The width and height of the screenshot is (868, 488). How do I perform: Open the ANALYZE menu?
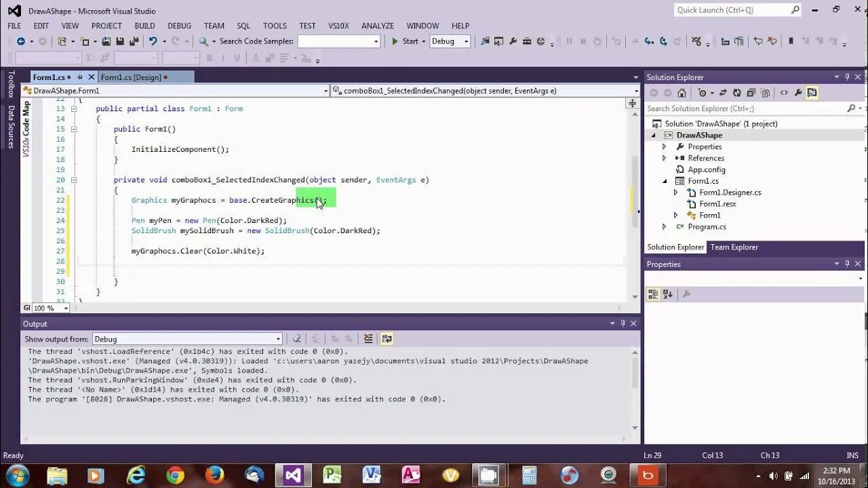point(378,26)
